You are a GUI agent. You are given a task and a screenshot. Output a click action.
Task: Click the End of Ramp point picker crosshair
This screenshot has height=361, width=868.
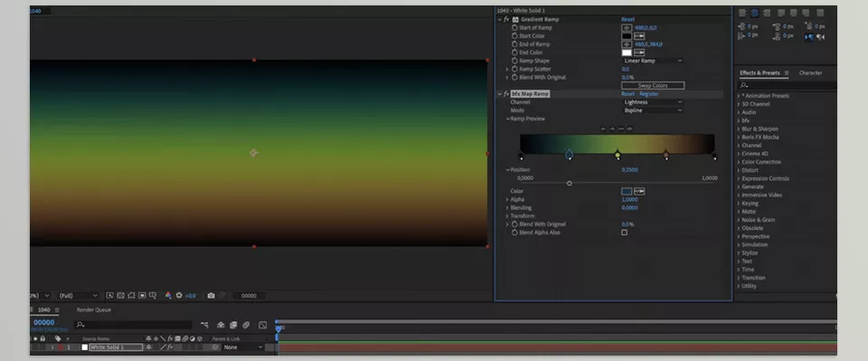point(627,44)
